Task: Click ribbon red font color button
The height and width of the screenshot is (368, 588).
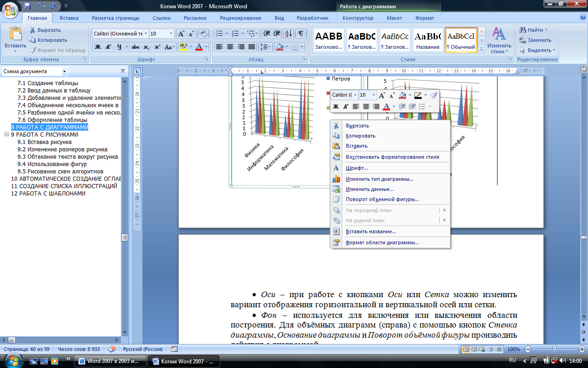Action: tap(198, 47)
